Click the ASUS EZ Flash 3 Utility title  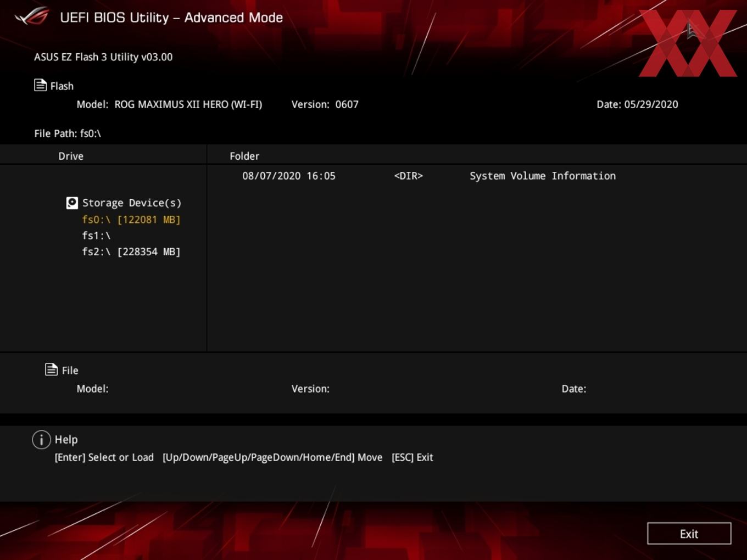103,57
